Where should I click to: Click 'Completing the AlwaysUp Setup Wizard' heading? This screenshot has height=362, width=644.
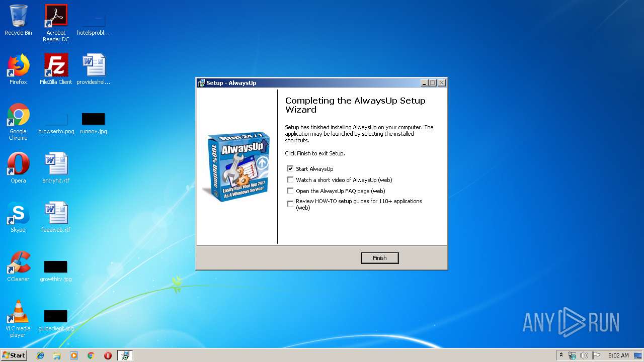355,105
